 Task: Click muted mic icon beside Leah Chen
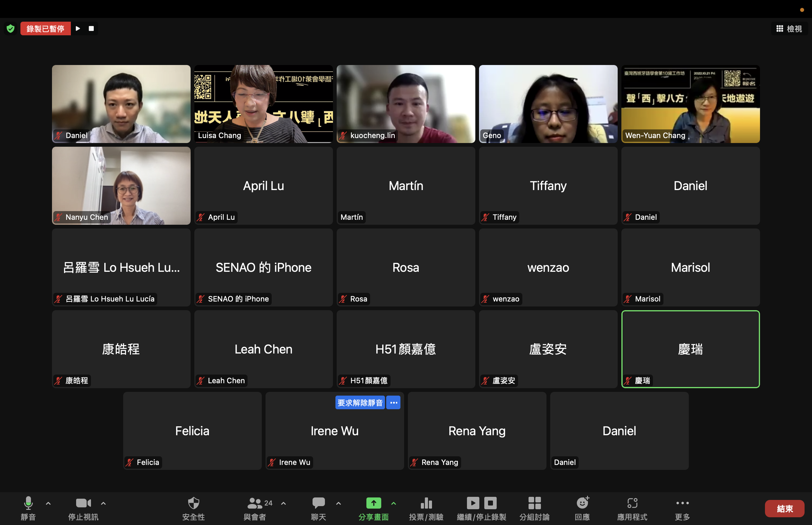click(x=201, y=380)
